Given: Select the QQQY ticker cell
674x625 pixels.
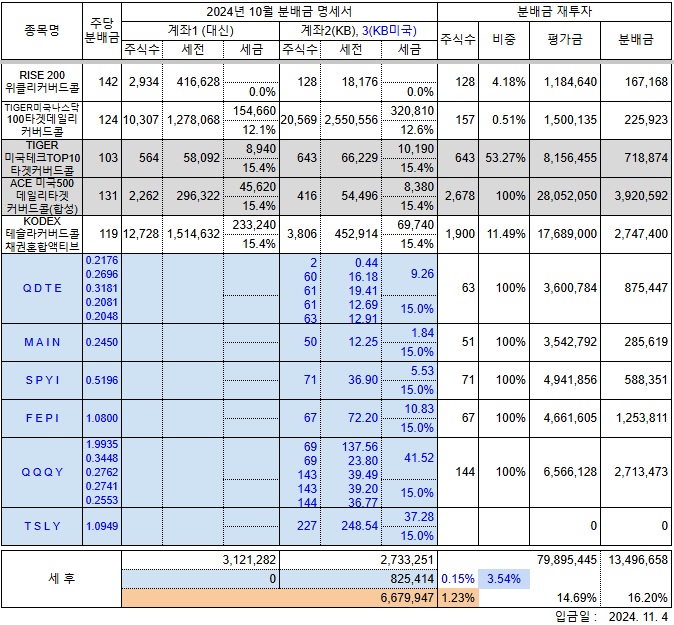Looking at the screenshot, I should 42,472.
